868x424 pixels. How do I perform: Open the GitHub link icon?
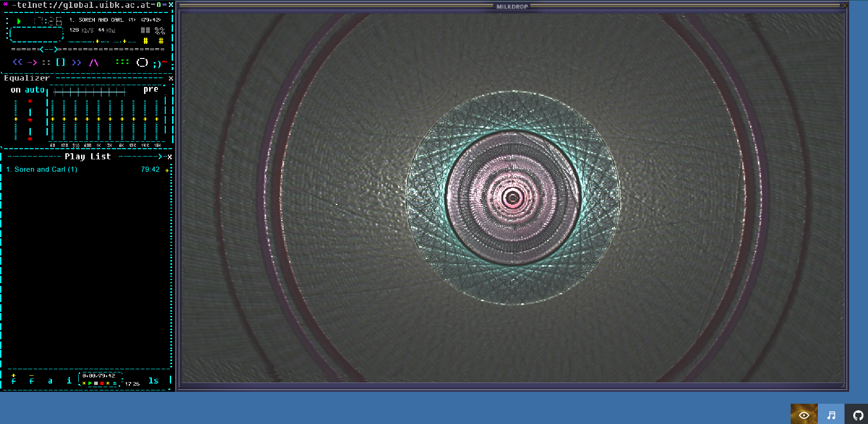click(857, 414)
